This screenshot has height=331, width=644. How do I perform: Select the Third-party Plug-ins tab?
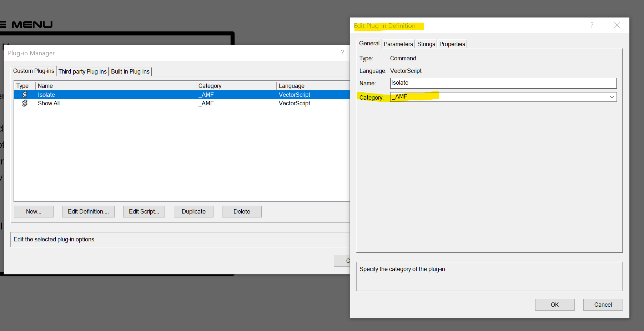click(x=82, y=71)
